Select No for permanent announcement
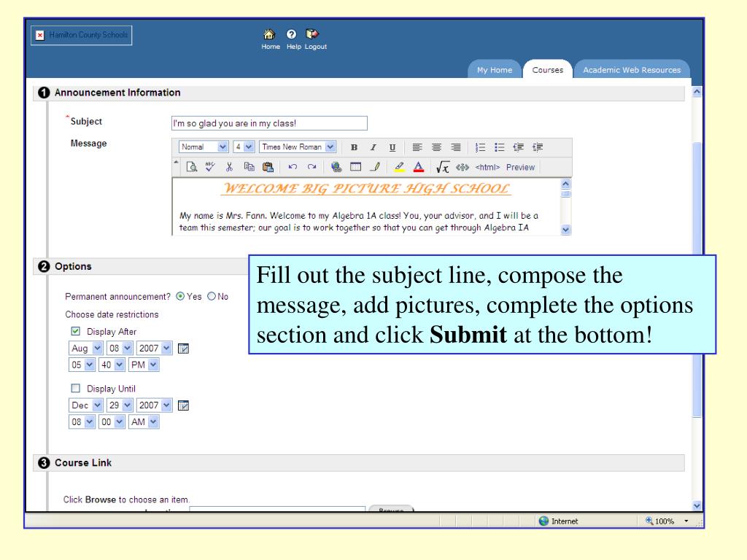Image resolution: width=747 pixels, height=560 pixels. (x=212, y=296)
